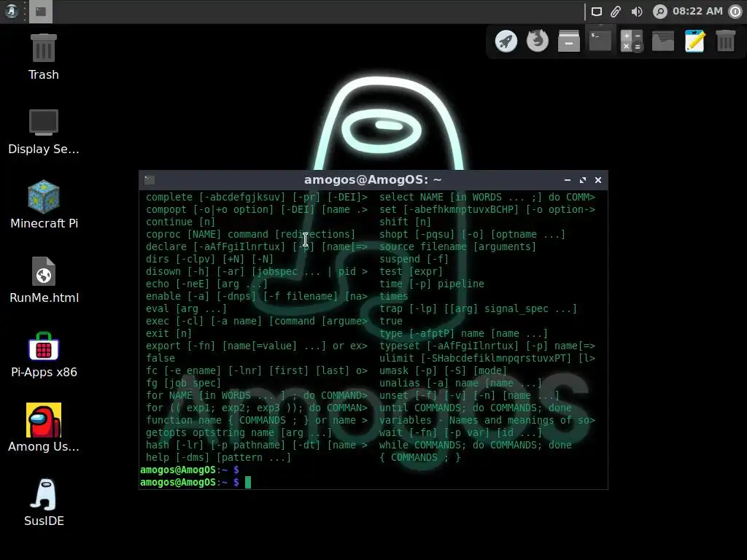The width and height of the screenshot is (747, 560).
Task: Click the 'help [-dms] [pattern ...]' line
Action: tap(218, 458)
